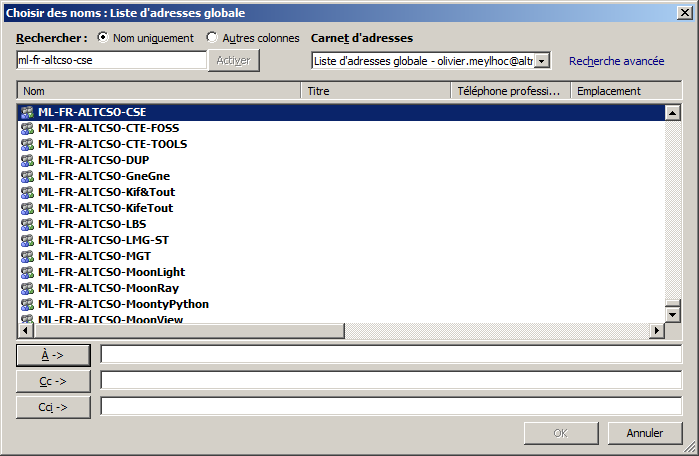Click inside the search text field
This screenshot has height=456, width=699.
[x=110, y=61]
